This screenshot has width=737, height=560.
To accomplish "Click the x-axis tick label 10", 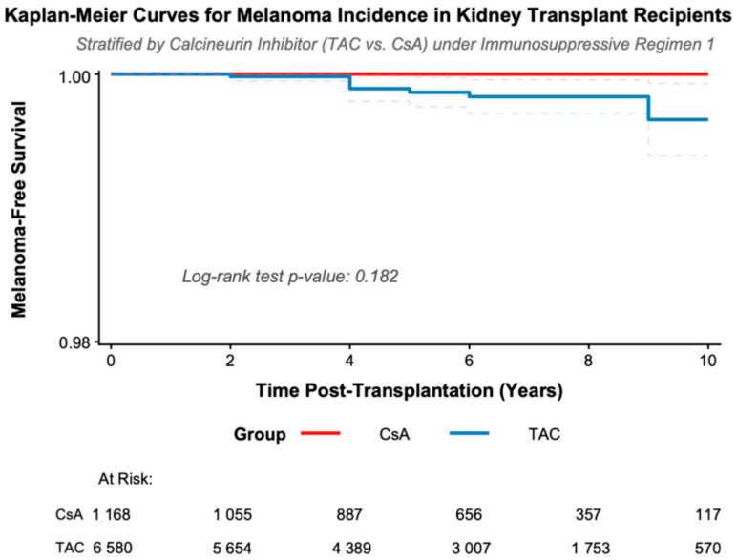I will pyautogui.click(x=707, y=361).
